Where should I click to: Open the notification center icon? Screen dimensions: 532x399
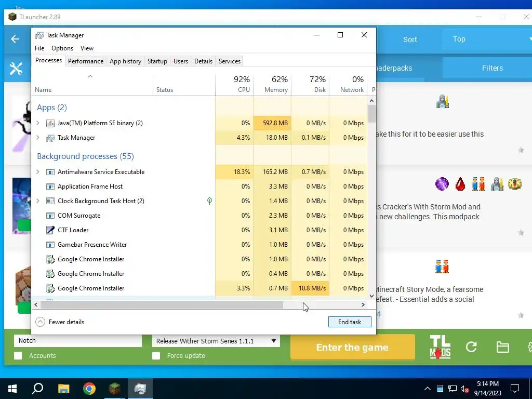515,389
